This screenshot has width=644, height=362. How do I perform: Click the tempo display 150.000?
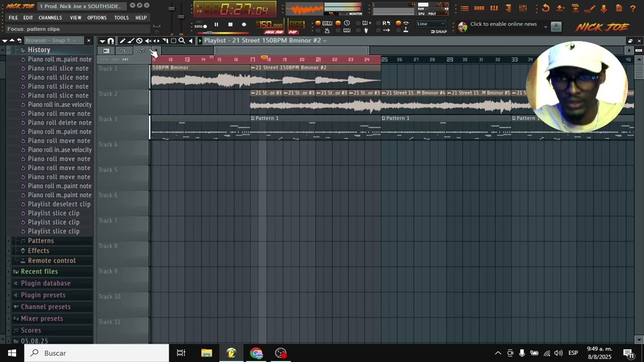point(270,25)
